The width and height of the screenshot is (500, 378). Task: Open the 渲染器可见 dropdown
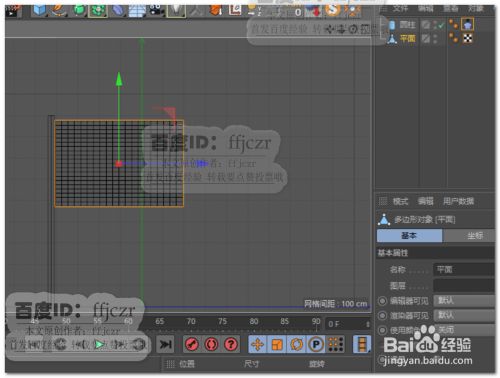click(x=464, y=315)
